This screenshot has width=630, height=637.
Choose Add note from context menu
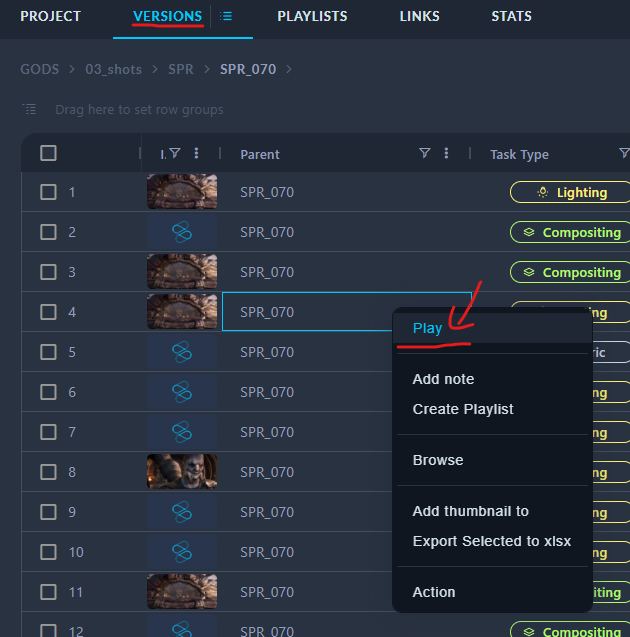coord(492,379)
